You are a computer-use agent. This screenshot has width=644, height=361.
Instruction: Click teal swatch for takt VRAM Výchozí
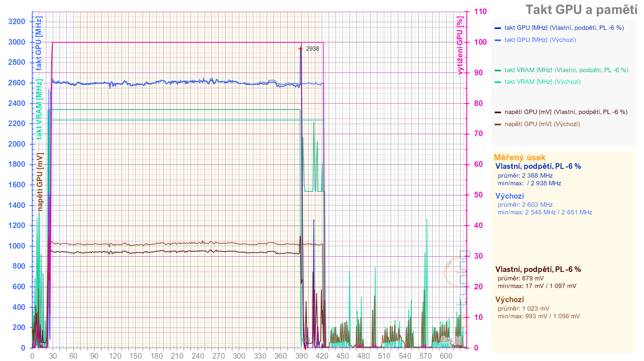tap(498, 82)
